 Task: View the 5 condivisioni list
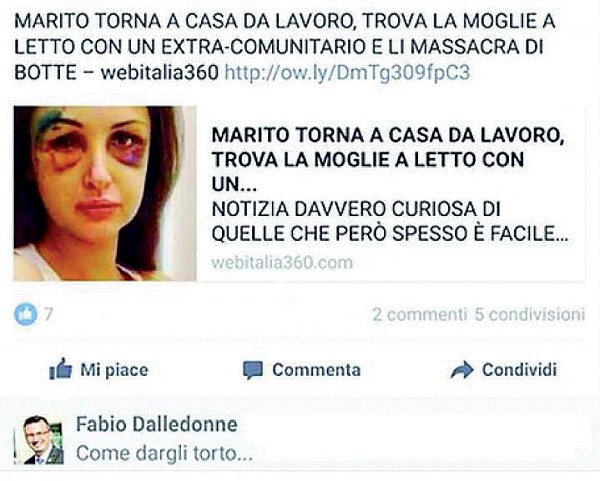pyautogui.click(x=530, y=315)
